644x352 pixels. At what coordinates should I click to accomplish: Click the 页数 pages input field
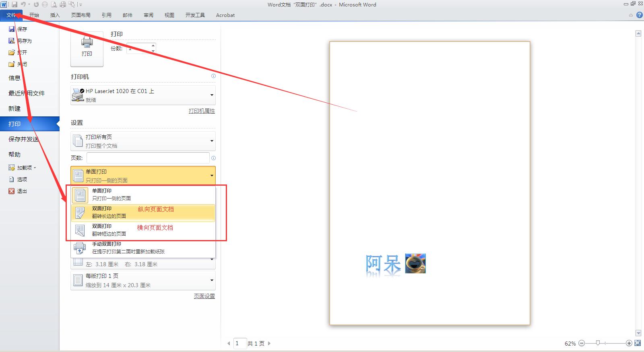click(148, 158)
